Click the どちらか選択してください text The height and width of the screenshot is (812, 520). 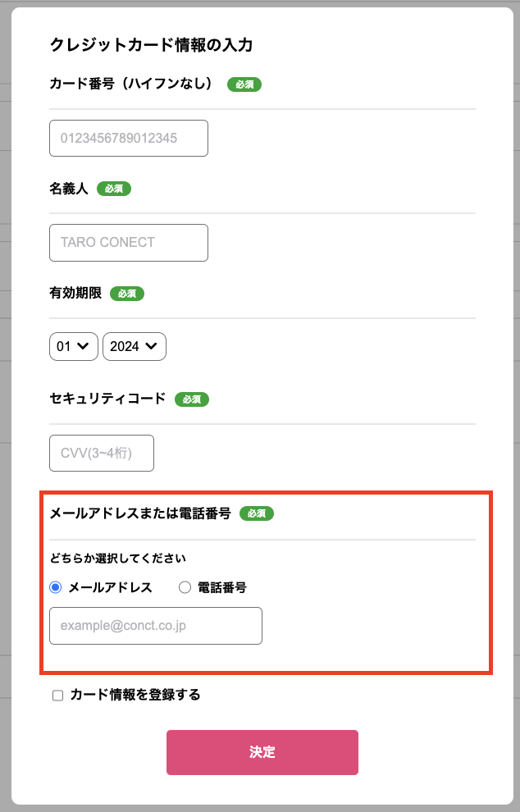(x=118, y=559)
